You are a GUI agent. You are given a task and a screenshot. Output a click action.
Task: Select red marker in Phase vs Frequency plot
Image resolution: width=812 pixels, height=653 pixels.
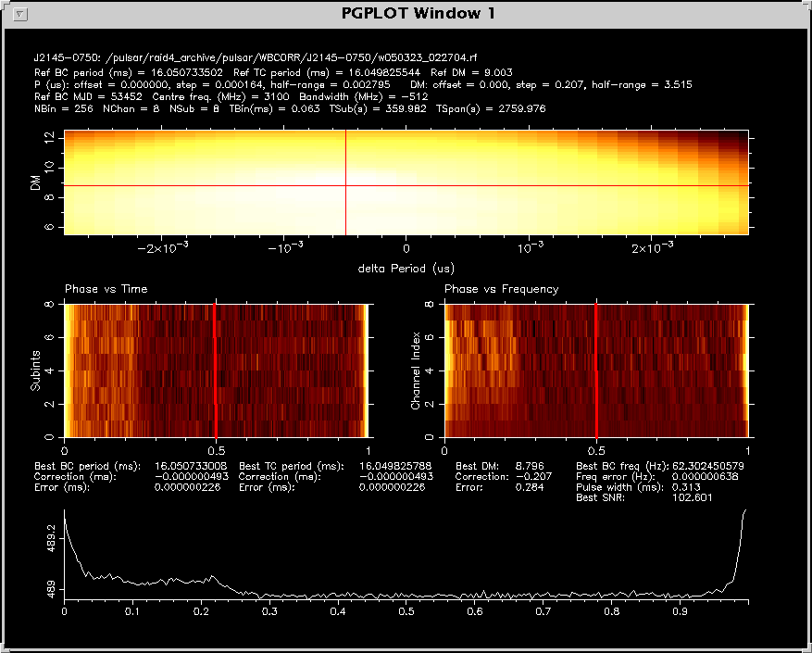click(595, 370)
